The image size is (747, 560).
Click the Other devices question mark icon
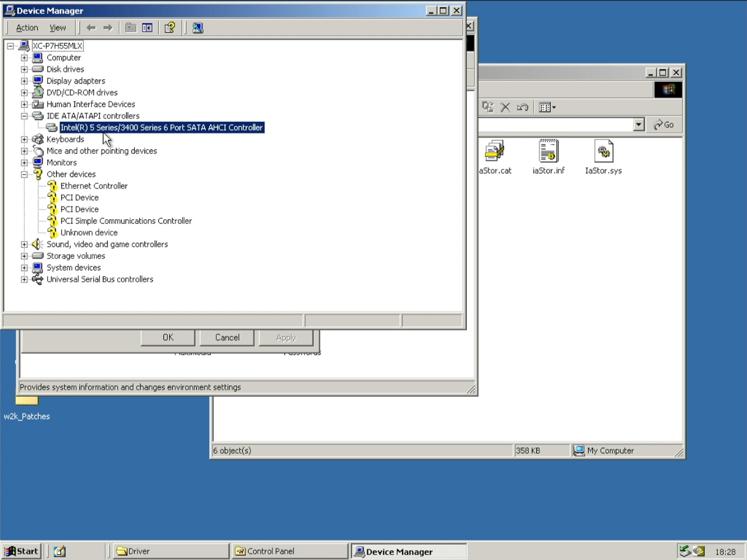38,174
